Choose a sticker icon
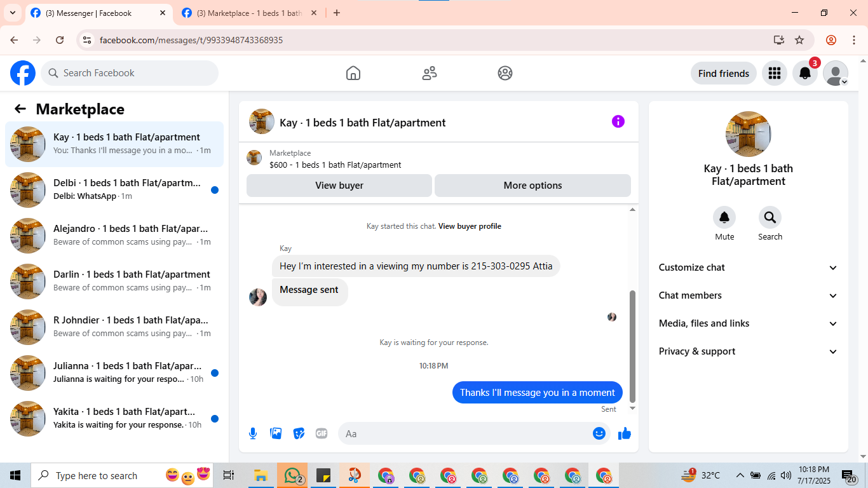 tap(299, 433)
